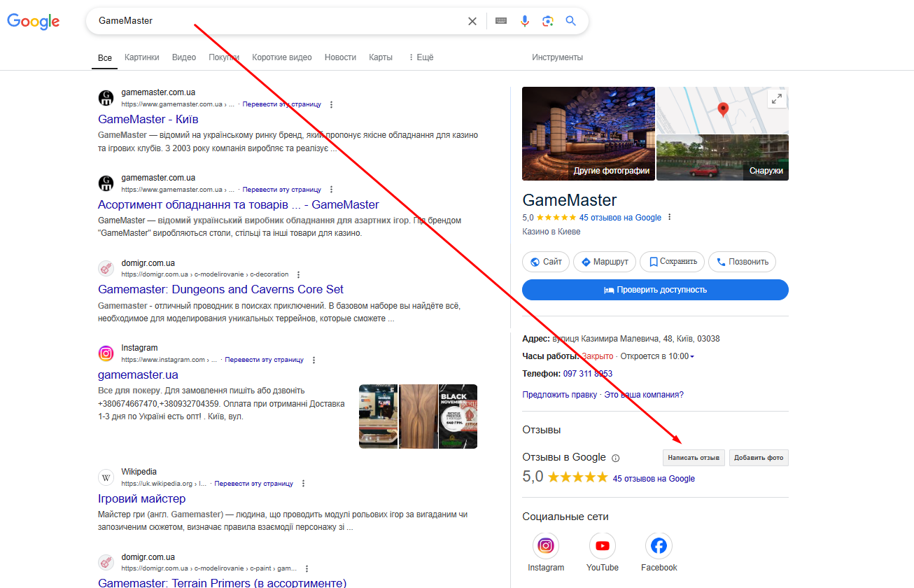This screenshot has height=588, width=914.
Task: Click the Сохранить button
Action: [x=672, y=262]
